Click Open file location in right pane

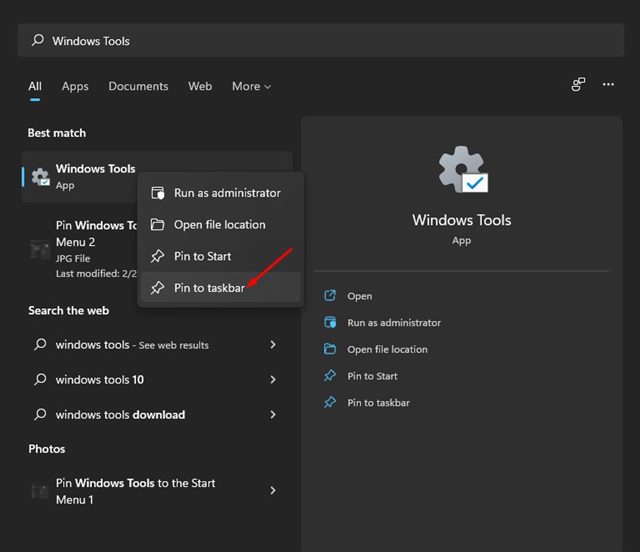tap(387, 349)
